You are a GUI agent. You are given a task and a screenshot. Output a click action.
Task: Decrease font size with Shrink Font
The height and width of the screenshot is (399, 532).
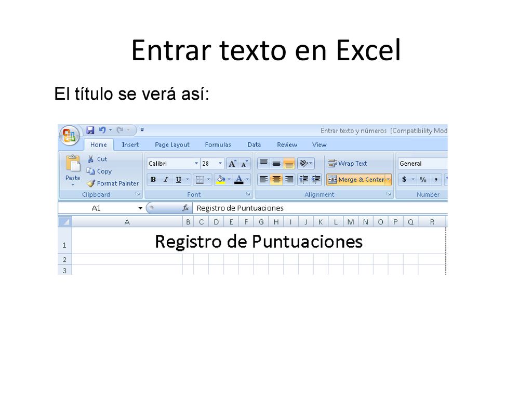point(245,164)
